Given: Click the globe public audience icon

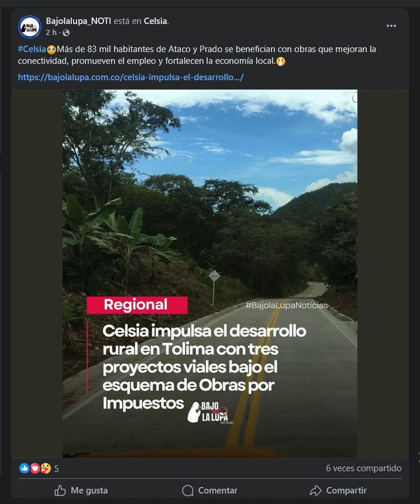Looking at the screenshot, I should (66, 33).
